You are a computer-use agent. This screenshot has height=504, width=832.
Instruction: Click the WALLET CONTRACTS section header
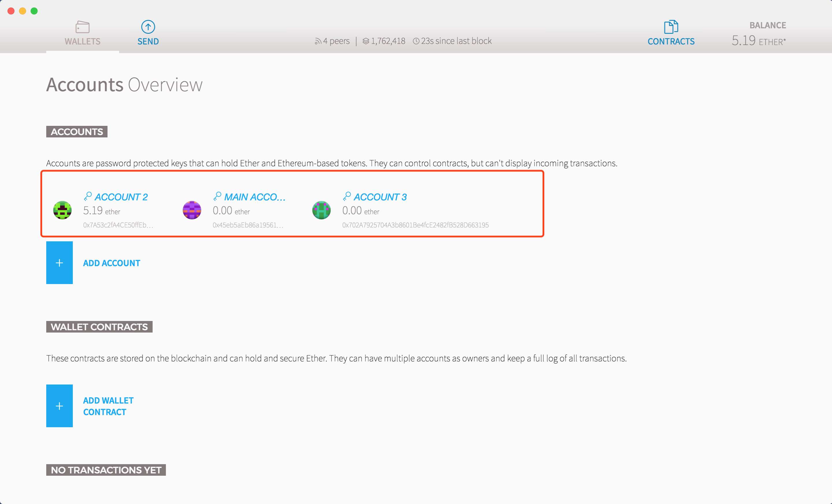(99, 327)
